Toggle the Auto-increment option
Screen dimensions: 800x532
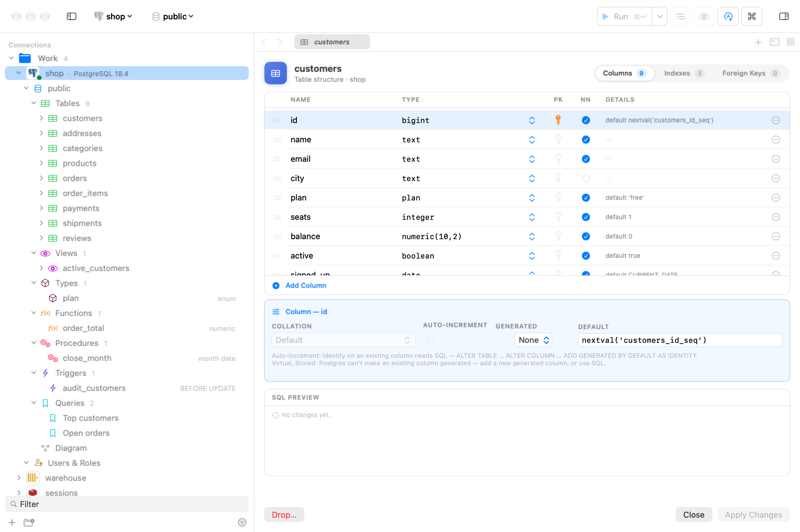(430, 339)
